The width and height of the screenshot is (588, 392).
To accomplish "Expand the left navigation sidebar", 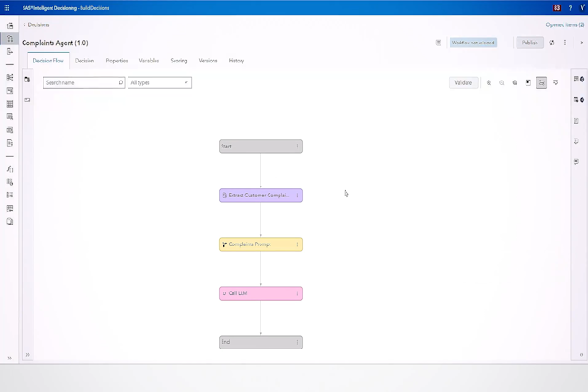I will click(x=10, y=358).
